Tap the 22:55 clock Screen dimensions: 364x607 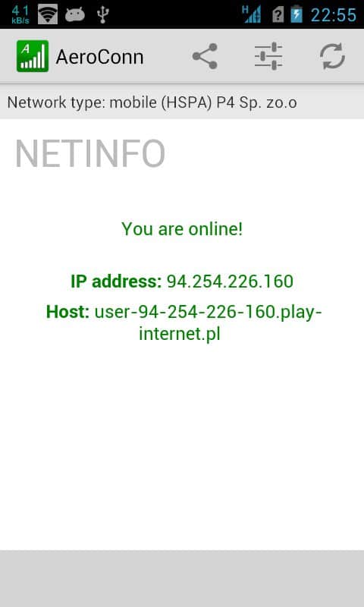click(x=334, y=15)
